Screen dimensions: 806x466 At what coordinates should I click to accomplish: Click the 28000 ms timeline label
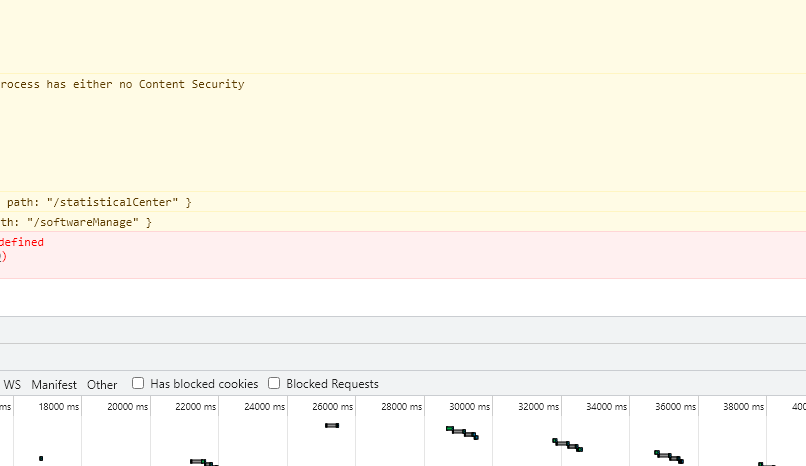click(x=401, y=407)
